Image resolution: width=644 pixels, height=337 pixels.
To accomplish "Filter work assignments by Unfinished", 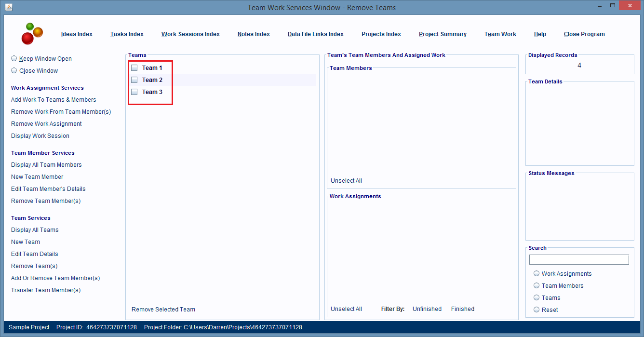I will tap(427, 309).
